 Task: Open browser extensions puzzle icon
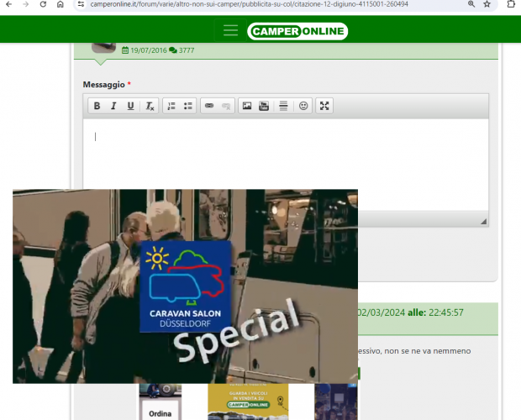coord(511,4)
